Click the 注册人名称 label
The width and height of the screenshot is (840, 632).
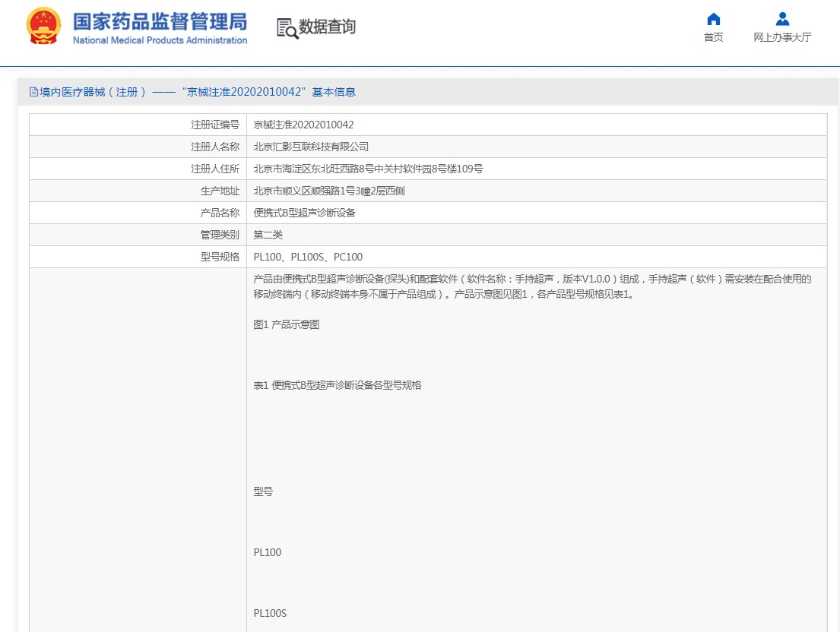(215, 147)
